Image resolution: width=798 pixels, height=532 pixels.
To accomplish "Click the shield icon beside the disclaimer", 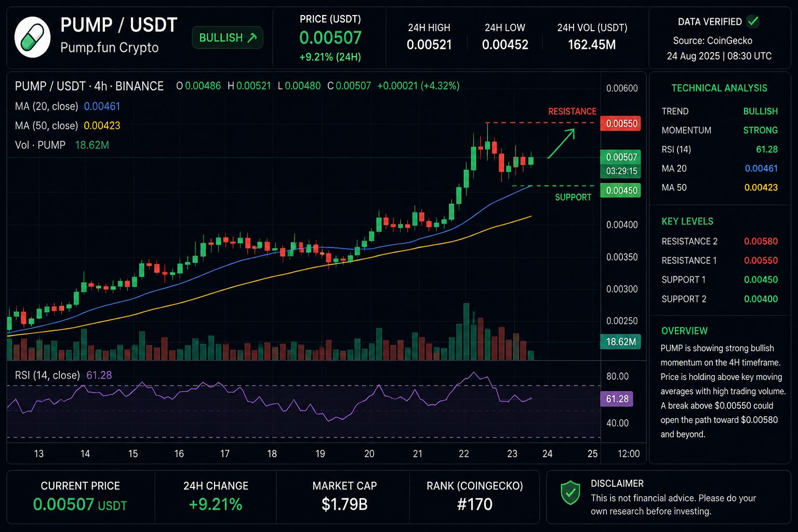I will [x=570, y=493].
